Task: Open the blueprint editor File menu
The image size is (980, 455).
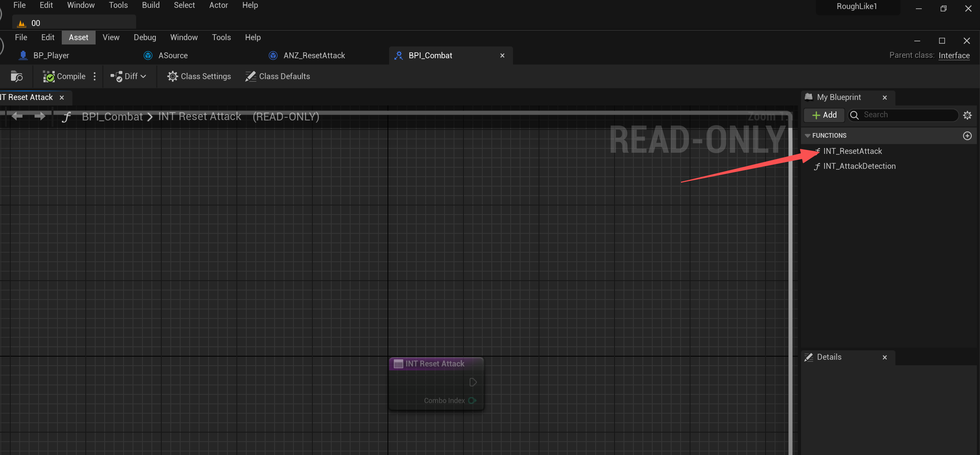Action: [x=21, y=37]
